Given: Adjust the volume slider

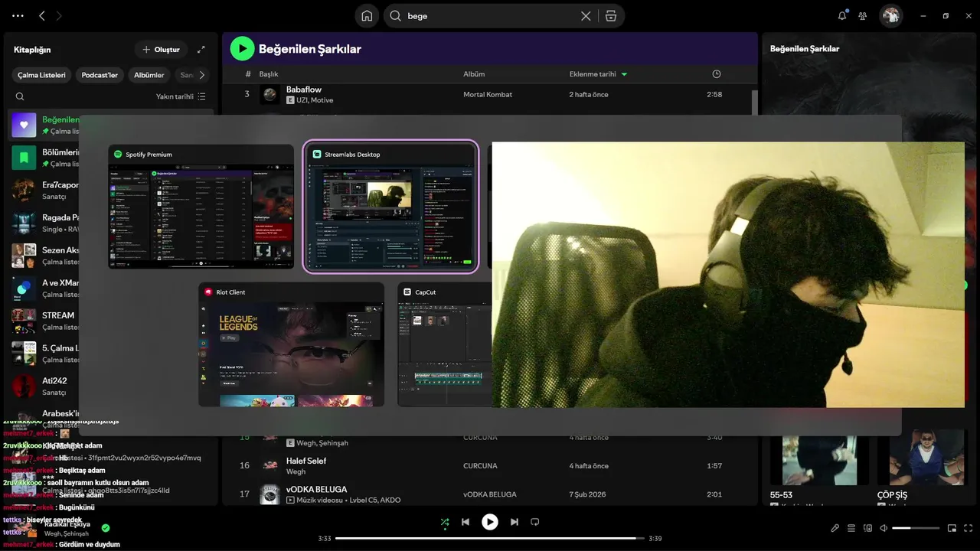Looking at the screenshot, I should (916, 528).
